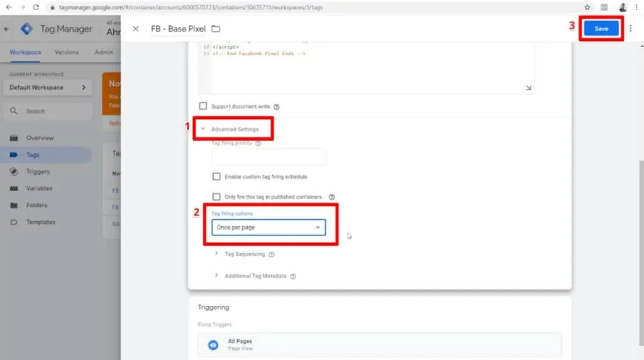Open help for published containers option
This screenshot has height=360, width=644.
(x=331, y=197)
